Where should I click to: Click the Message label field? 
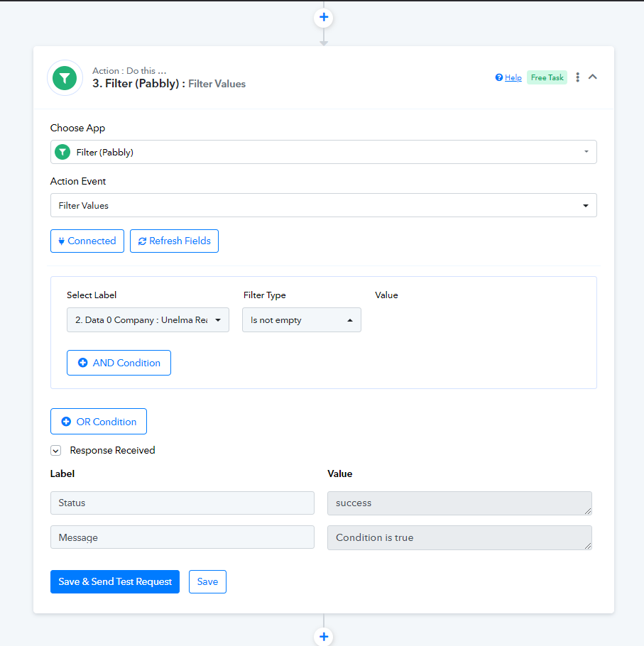182,537
